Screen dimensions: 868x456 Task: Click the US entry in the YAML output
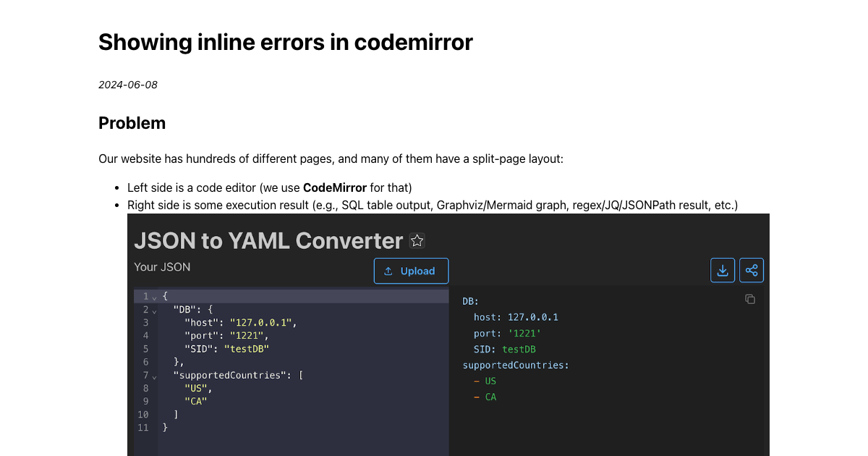[490, 381]
